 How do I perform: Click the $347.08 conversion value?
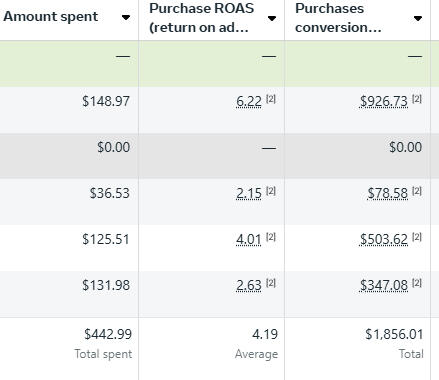[x=384, y=285]
